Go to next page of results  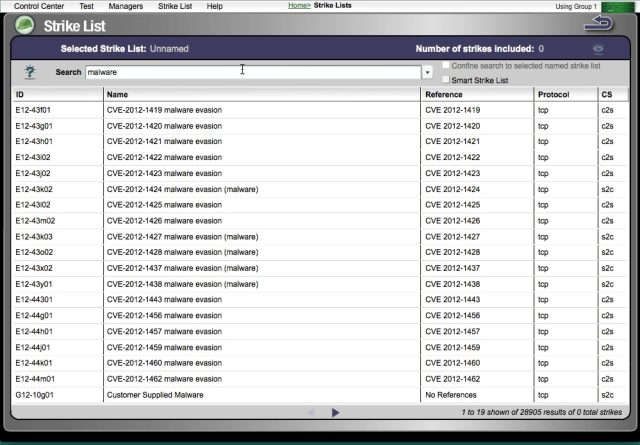(x=336, y=412)
